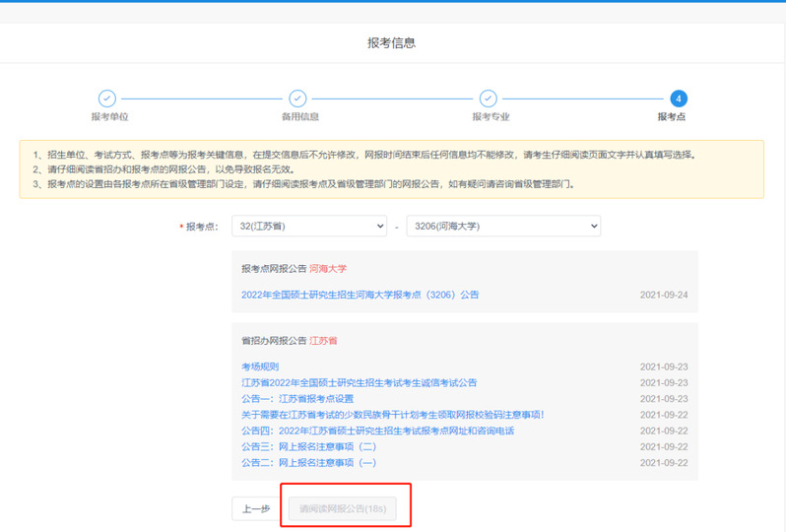This screenshot has width=786, height=532.
Task: Open the 32(江苏省) province dropdown
Action: 309,227
